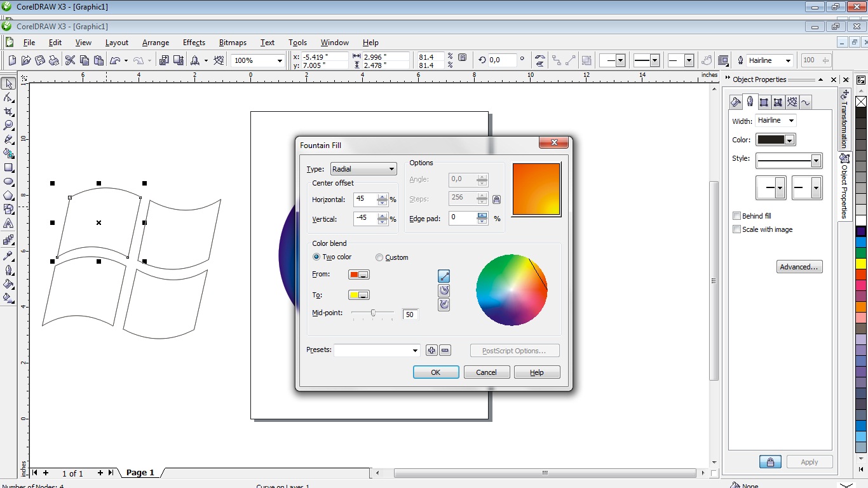868x488 pixels.
Task: Open outline Width Hairline dropdown in docker
Action: [791, 120]
